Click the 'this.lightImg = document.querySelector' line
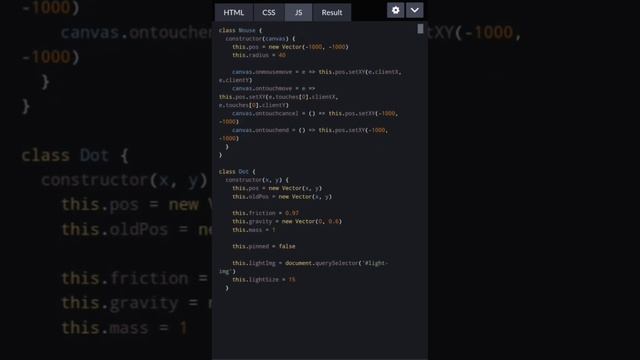This screenshot has height=360, width=640. tap(310, 263)
